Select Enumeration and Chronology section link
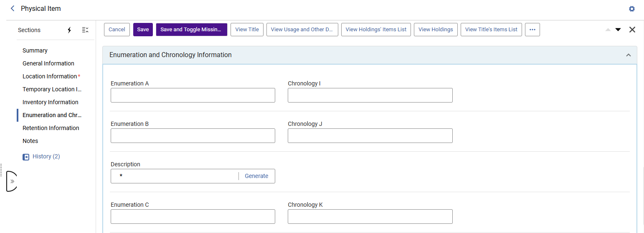The width and height of the screenshot is (644, 233). (x=52, y=115)
